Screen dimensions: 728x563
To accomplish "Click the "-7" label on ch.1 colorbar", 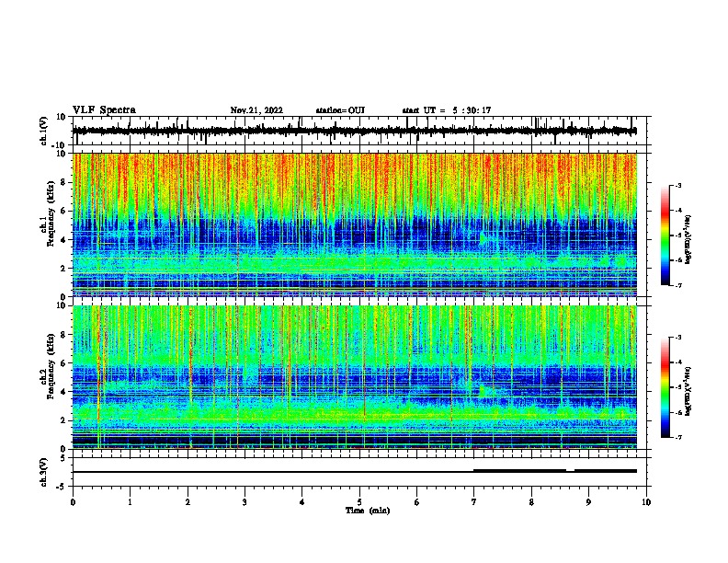I will 677,285.
